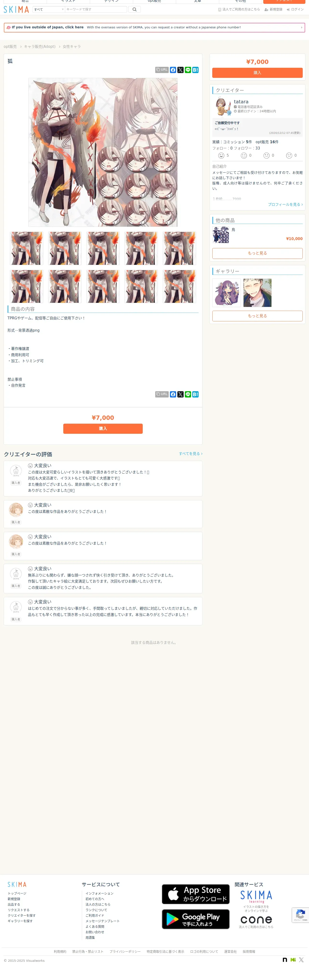
Task: Open 法人でご利用の方はこちら header link
Action: [239, 10]
